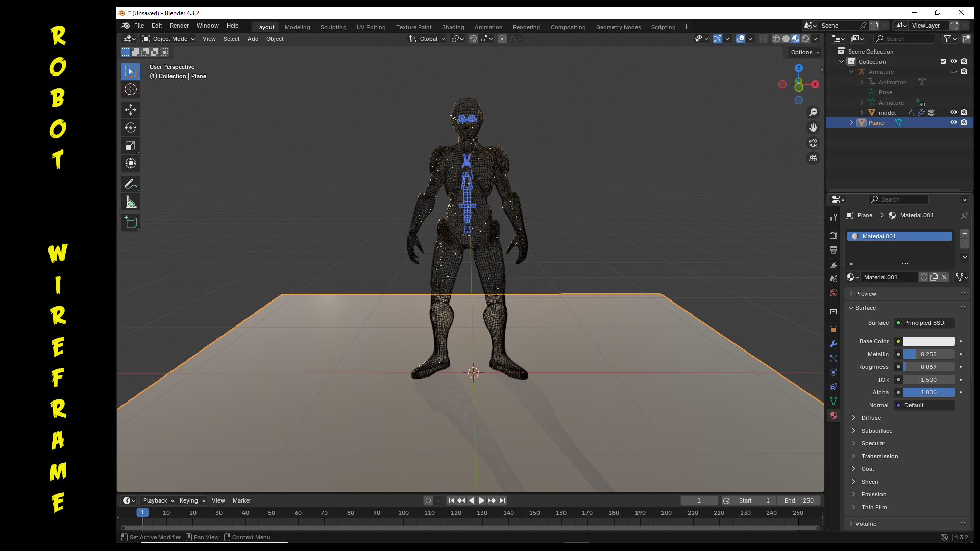Toggle camera view icon
The width and height of the screenshot is (980, 551).
click(x=813, y=143)
